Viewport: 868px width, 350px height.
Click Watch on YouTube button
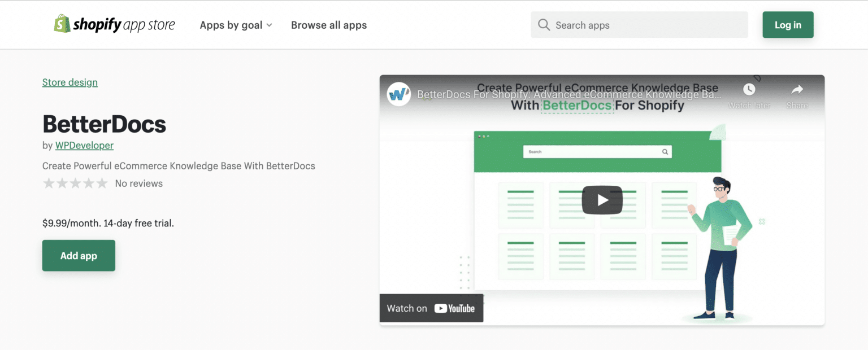431,308
